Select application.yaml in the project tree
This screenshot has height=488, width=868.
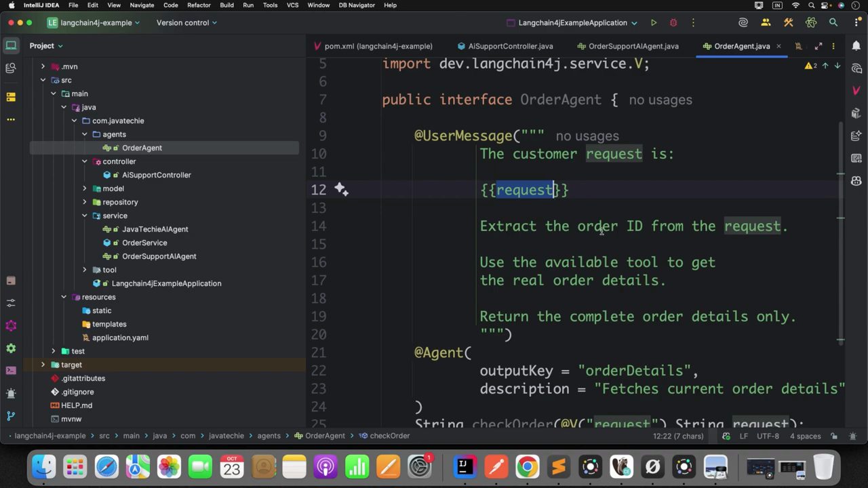pos(120,338)
